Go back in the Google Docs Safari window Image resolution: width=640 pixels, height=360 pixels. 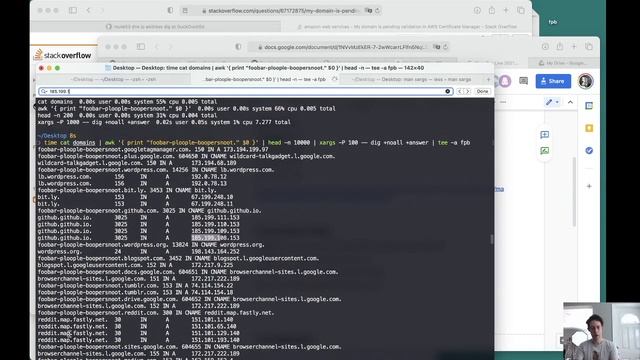[x=157, y=47]
